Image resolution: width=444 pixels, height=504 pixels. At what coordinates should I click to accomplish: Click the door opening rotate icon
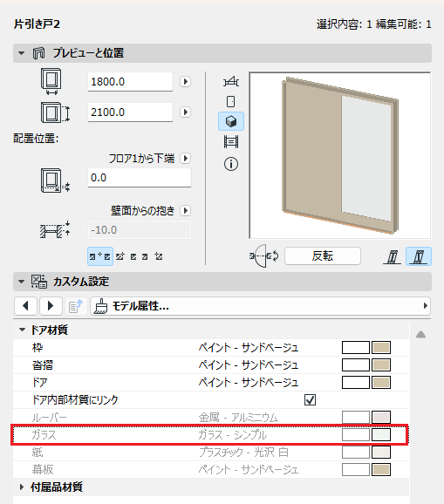(x=264, y=255)
